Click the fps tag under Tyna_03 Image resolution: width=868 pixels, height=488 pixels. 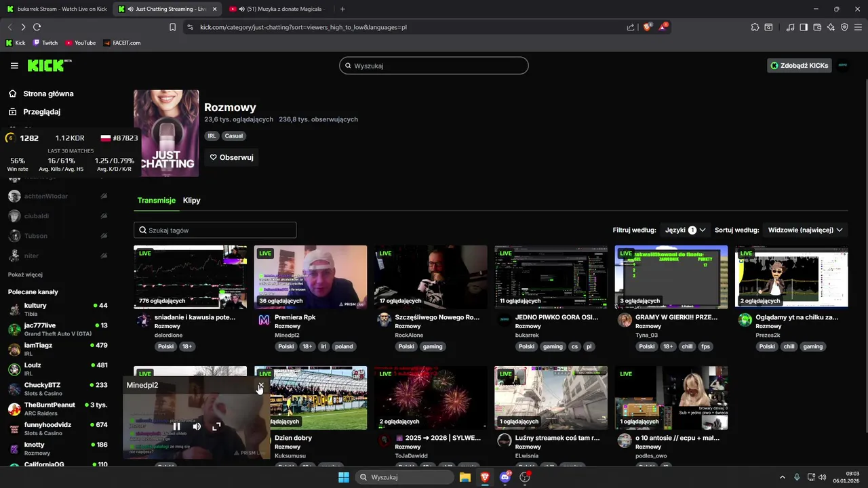pos(705,346)
